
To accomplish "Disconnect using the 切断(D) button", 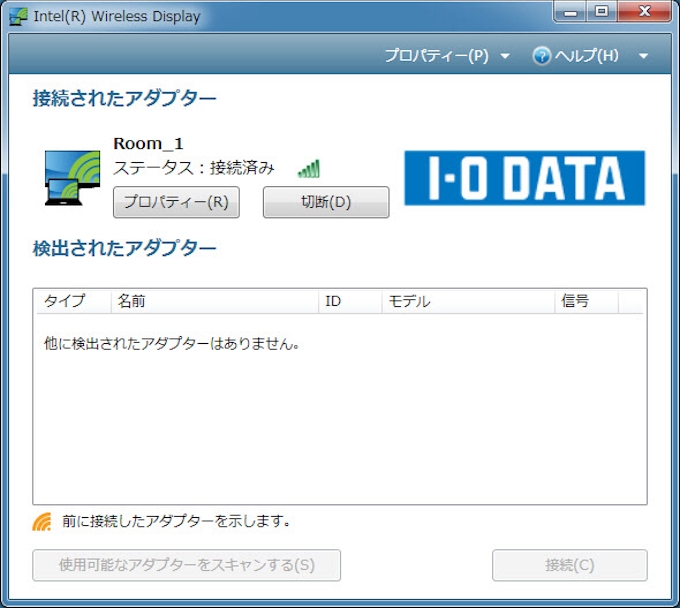I will click(326, 202).
